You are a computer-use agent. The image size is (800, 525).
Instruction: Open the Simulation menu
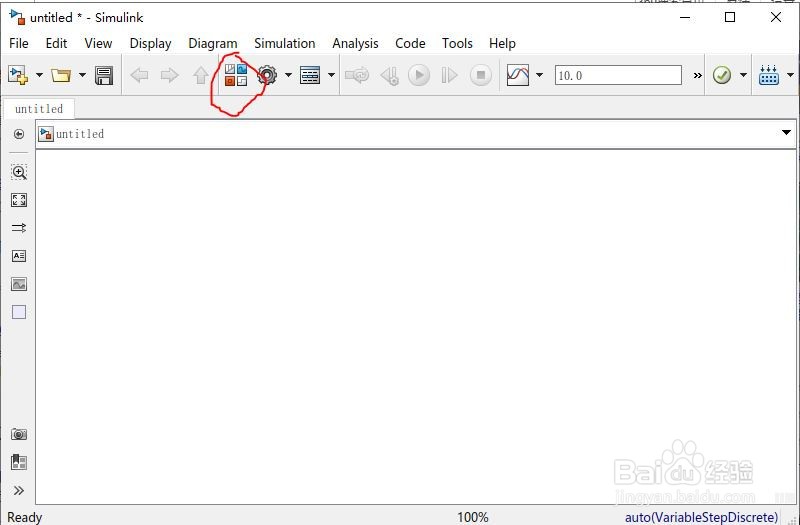tap(285, 43)
